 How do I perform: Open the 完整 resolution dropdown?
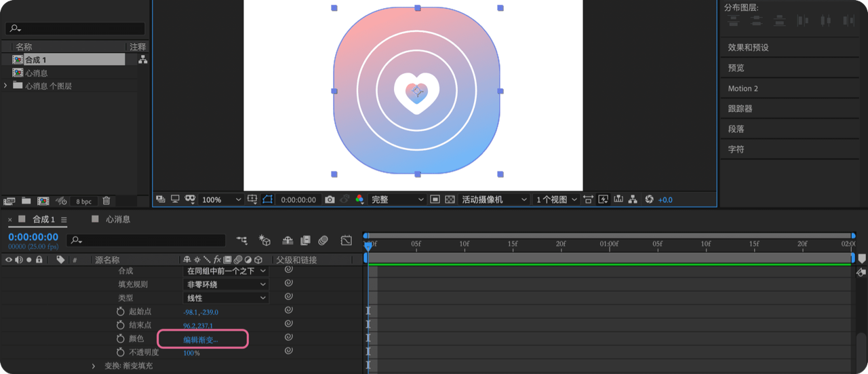coord(397,200)
